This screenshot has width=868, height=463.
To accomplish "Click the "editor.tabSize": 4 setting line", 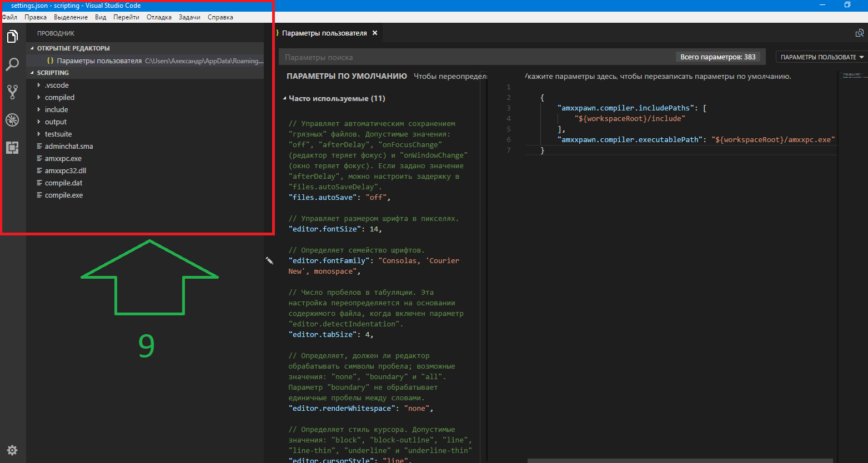I will tap(331, 335).
